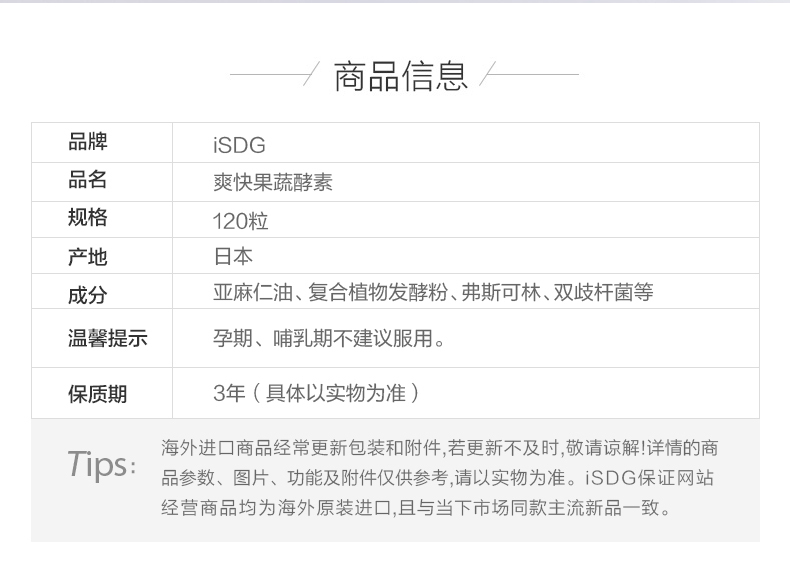Select the 温馨提示 row label
Image resolution: width=790 pixels, height=578 pixels.
[107, 339]
